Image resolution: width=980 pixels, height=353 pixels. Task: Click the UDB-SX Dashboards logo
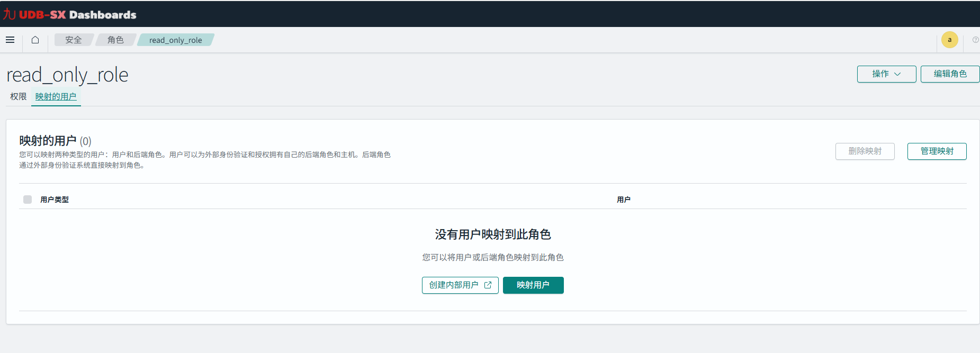[x=70, y=14]
